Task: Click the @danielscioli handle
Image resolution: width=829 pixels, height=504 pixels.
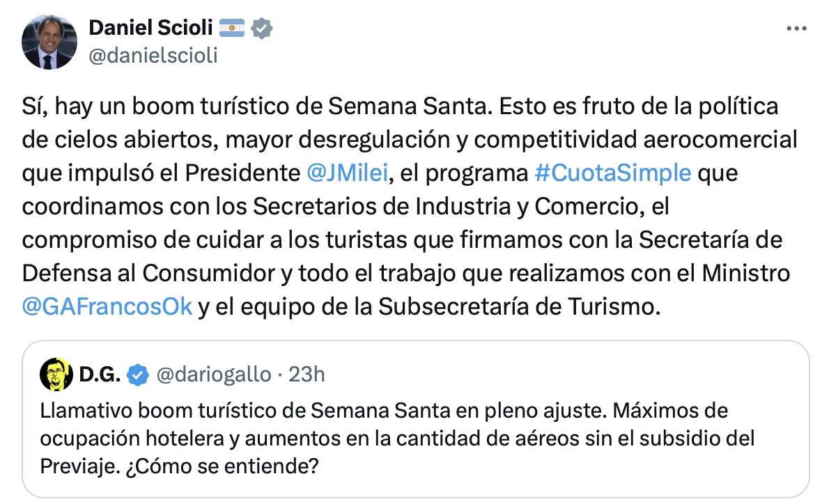Action: click(x=153, y=56)
